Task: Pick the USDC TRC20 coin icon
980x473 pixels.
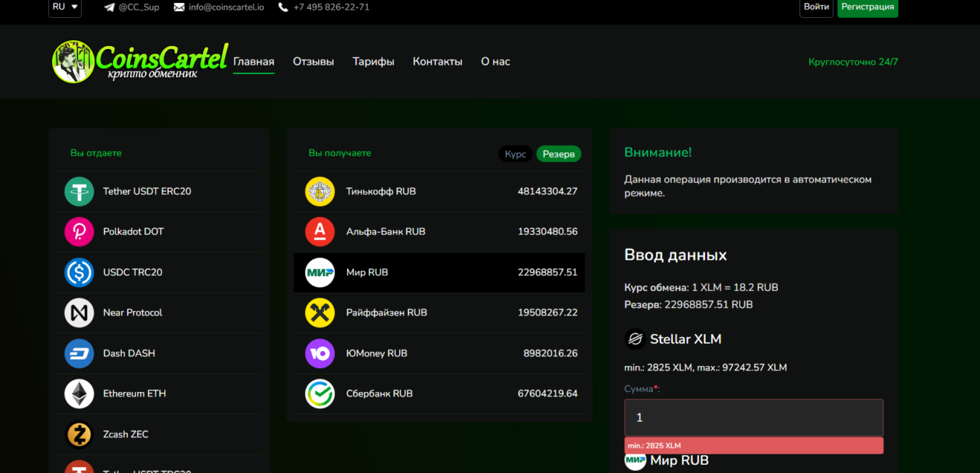Action: pyautogui.click(x=79, y=272)
